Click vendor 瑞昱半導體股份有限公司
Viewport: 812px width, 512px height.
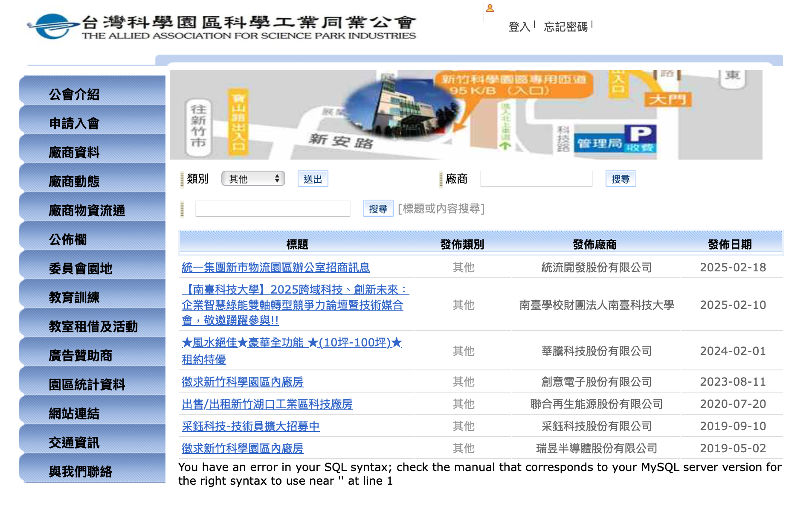click(x=597, y=448)
